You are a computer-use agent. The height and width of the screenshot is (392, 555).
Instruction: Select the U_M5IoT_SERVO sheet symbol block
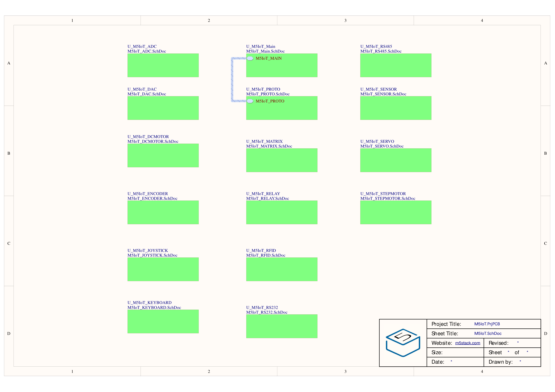point(396,160)
